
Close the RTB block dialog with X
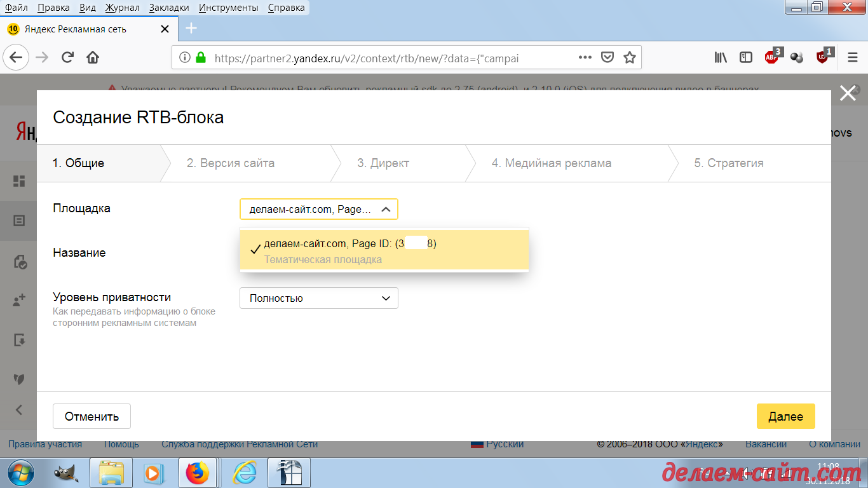848,93
